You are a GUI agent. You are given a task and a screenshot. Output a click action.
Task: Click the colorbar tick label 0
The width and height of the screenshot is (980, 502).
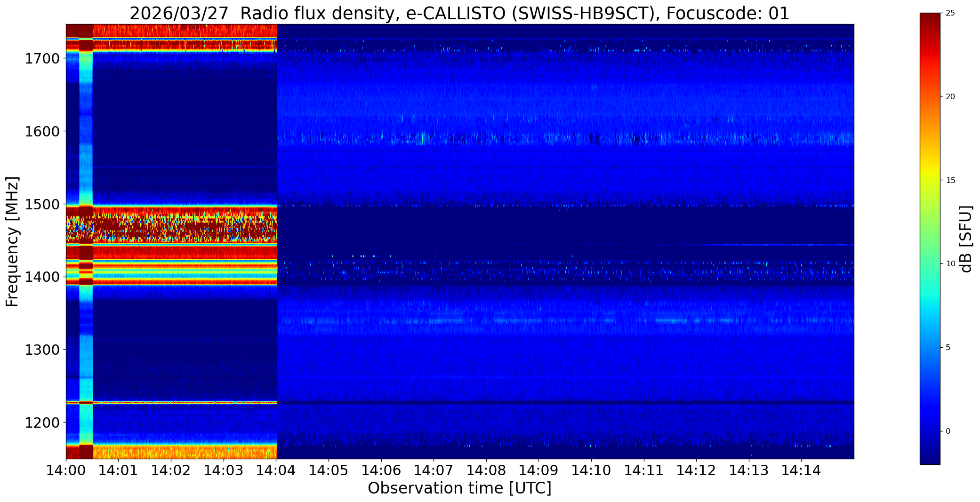click(x=948, y=431)
